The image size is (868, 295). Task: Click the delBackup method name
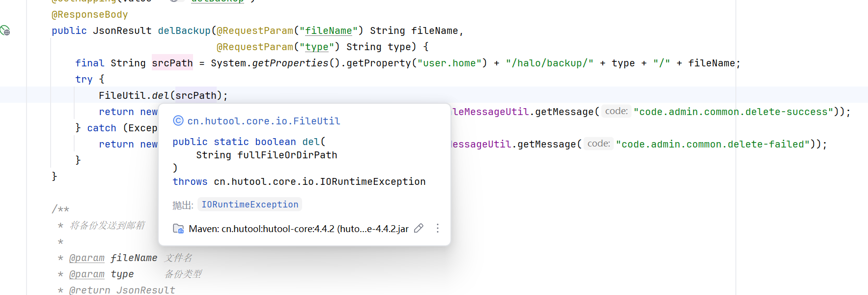184,30
